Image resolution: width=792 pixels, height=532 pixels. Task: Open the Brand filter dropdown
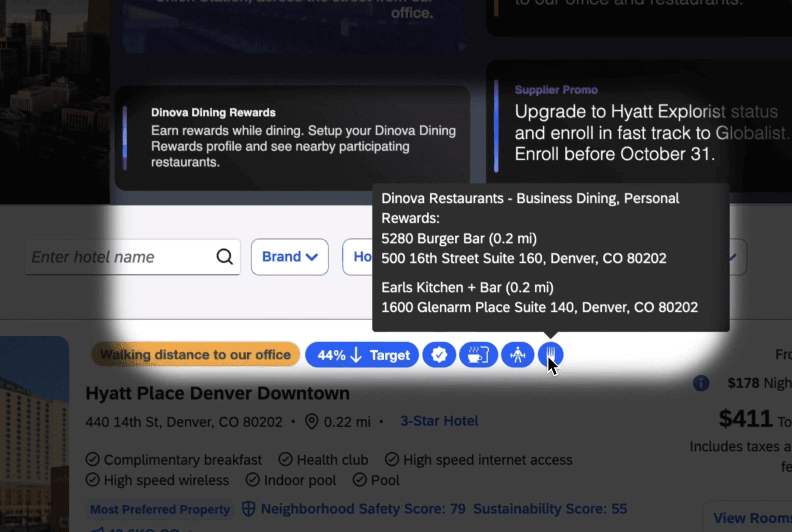point(289,257)
